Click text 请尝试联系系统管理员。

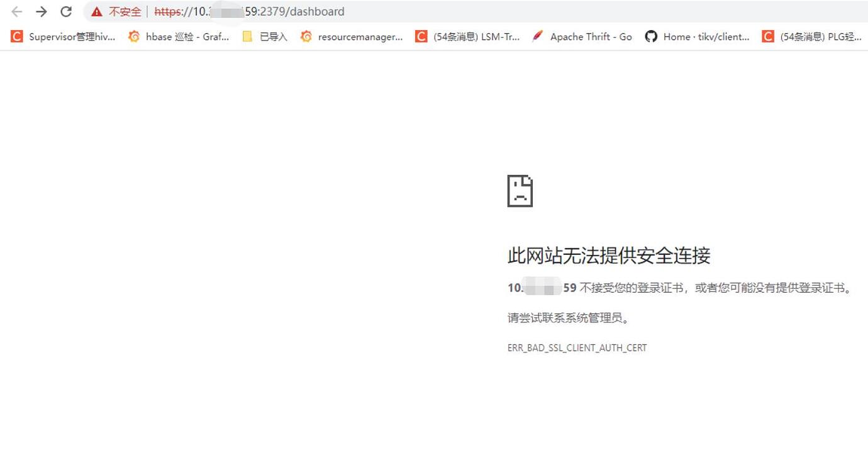pos(569,318)
